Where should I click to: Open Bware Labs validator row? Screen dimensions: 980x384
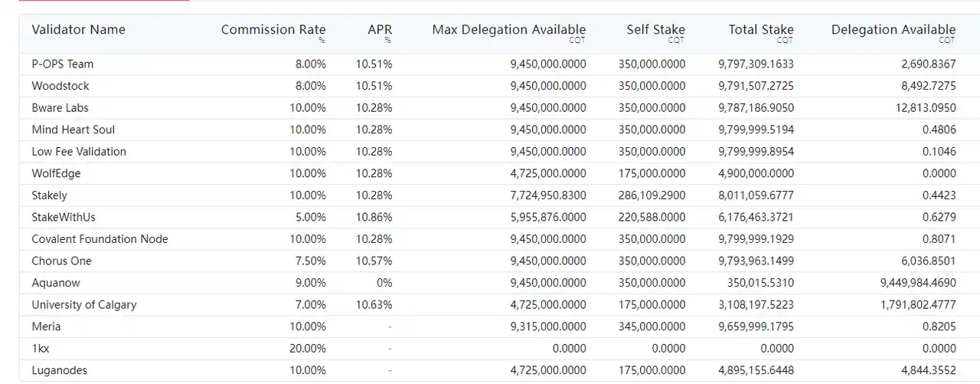pos(60,108)
